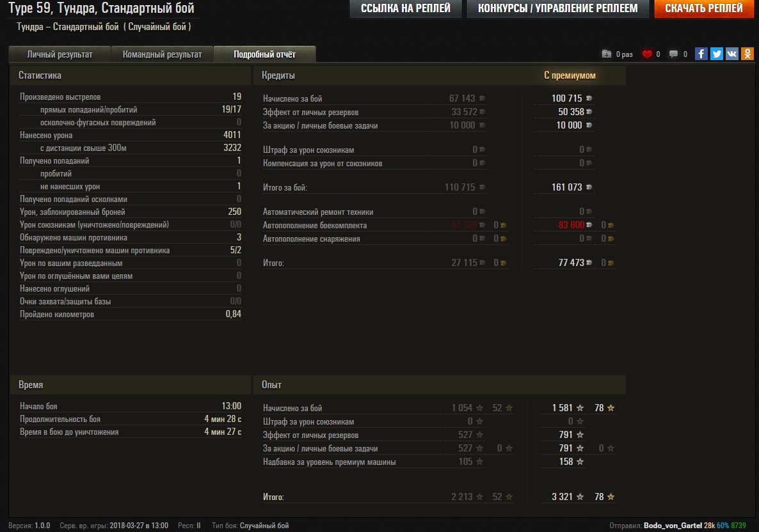Click the прямых попаданий/пробитий value 19/17

tap(232, 109)
